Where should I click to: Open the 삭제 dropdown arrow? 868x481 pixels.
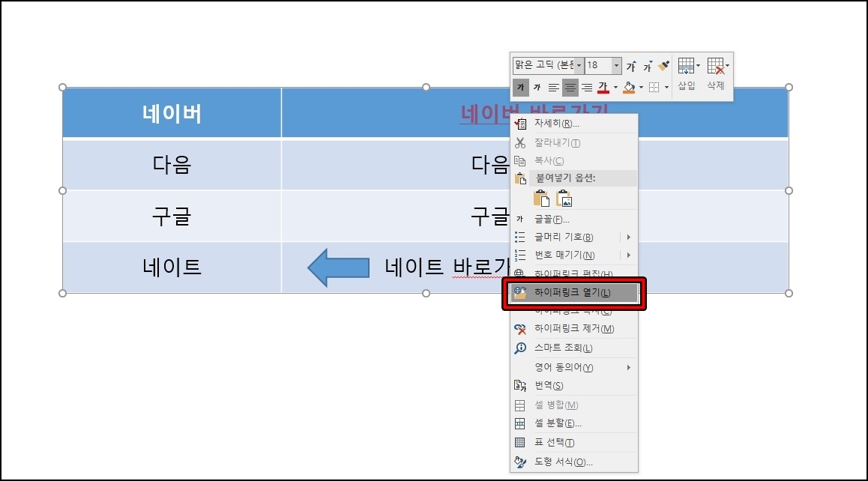pos(727,65)
